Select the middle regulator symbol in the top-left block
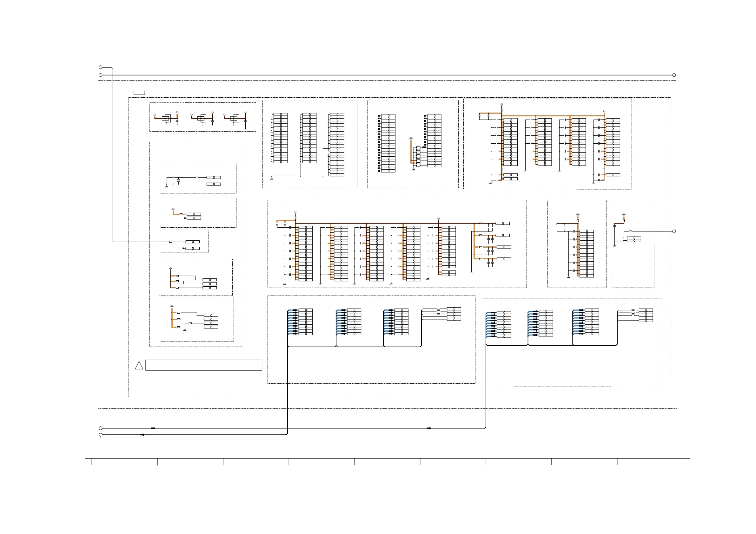 [202, 119]
